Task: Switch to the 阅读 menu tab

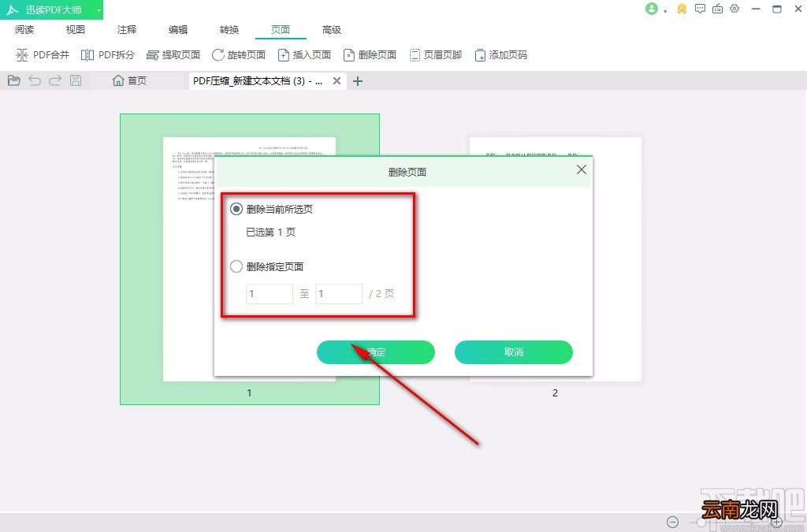Action: 24,30
